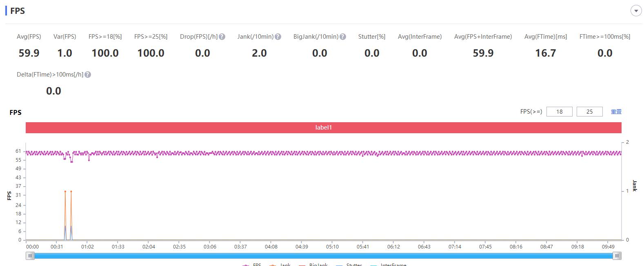Image resolution: width=644 pixels, height=266 pixels.
Task: Click the FPS threshold field showing 18
Action: [559, 112]
